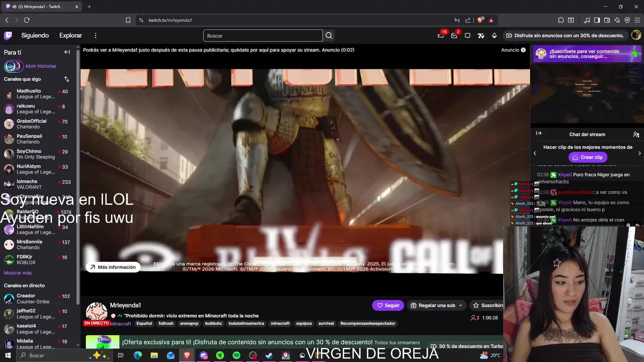Click the browser address bar URL
Image resolution: width=644 pixels, height=362 pixels.
170,20
